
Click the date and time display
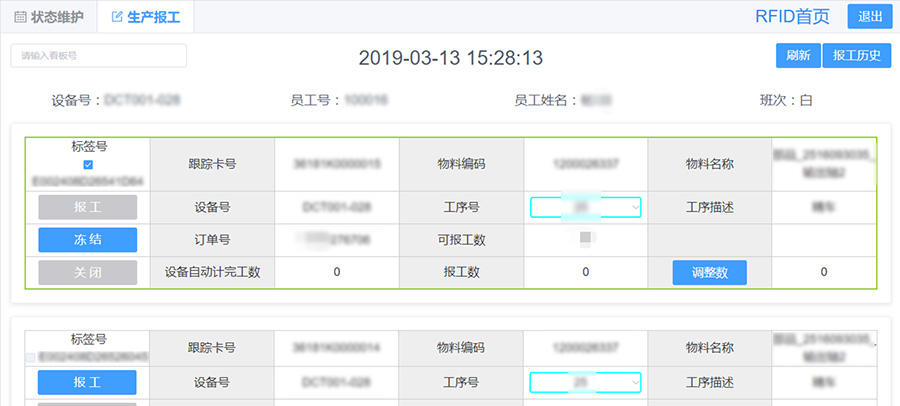tap(451, 58)
